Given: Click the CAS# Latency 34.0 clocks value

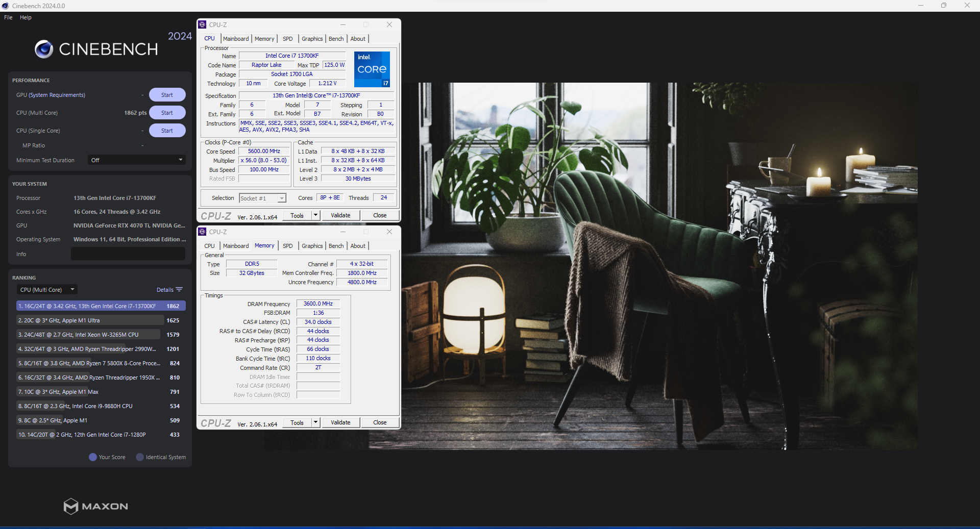Looking at the screenshot, I should 318,322.
